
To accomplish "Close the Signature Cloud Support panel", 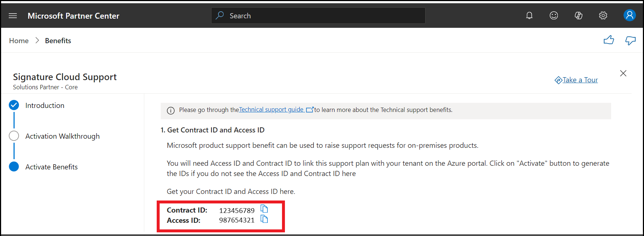I will point(623,73).
